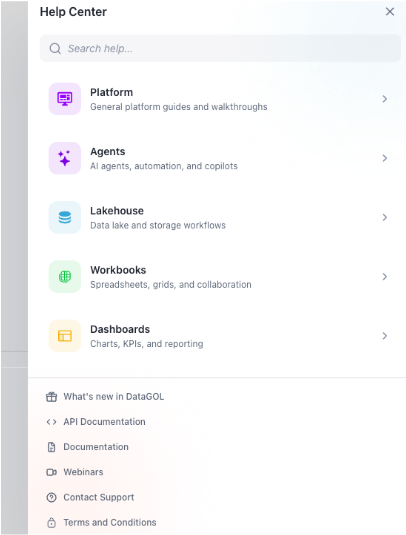Viewport: 406px width, 535px height.
Task: Focus the Search help input field
Action: click(x=220, y=48)
